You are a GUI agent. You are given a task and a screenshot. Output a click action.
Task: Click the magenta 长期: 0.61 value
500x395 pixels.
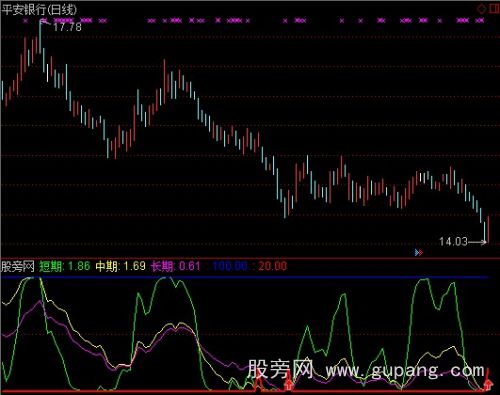(x=175, y=266)
